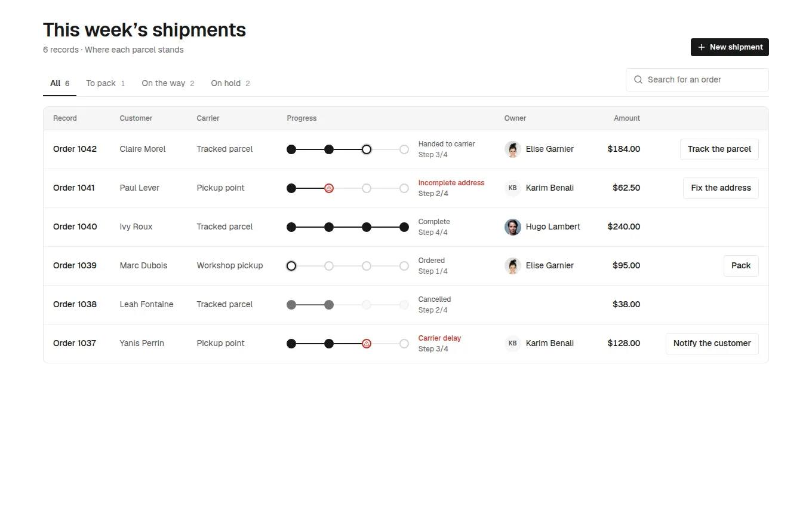The height and width of the screenshot is (508, 812).
Task: Click the Pack button for Order 1039
Action: (741, 266)
